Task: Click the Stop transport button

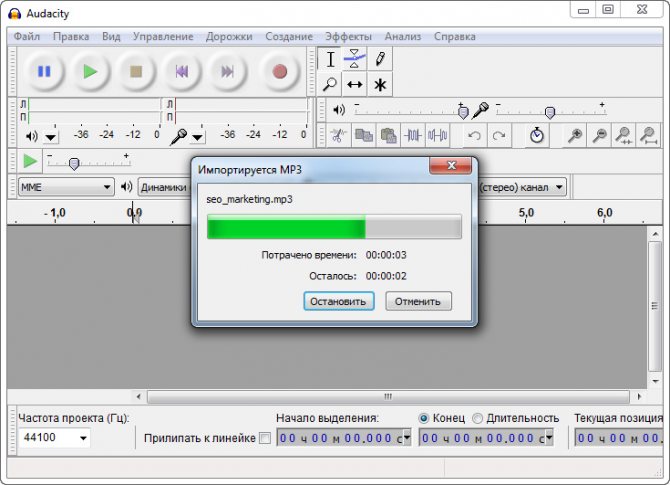Action: 136,71
